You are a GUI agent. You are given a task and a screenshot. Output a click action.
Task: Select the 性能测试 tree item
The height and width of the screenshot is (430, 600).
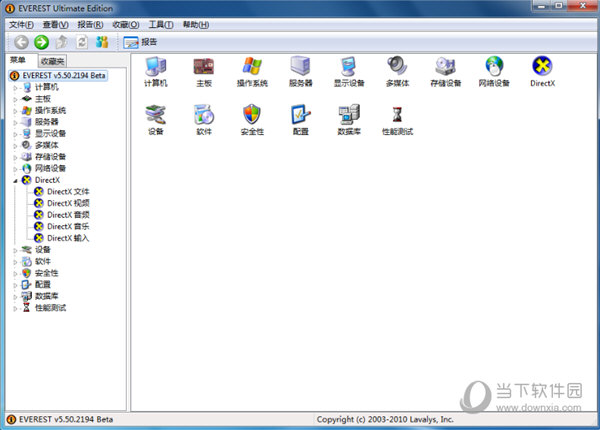pos(50,308)
